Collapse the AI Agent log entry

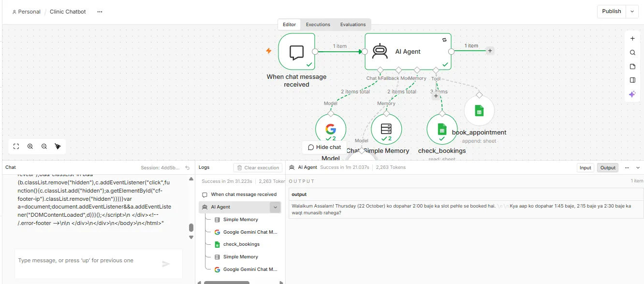pyautogui.click(x=275, y=207)
